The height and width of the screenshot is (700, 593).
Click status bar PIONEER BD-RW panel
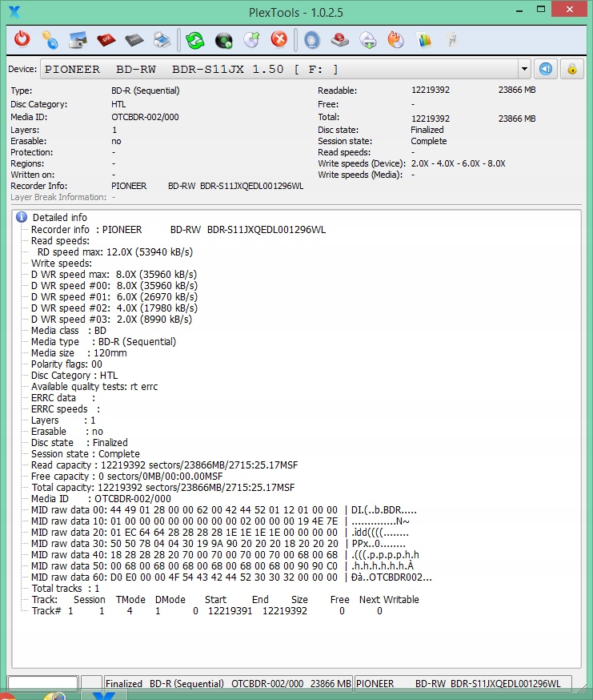click(x=463, y=683)
